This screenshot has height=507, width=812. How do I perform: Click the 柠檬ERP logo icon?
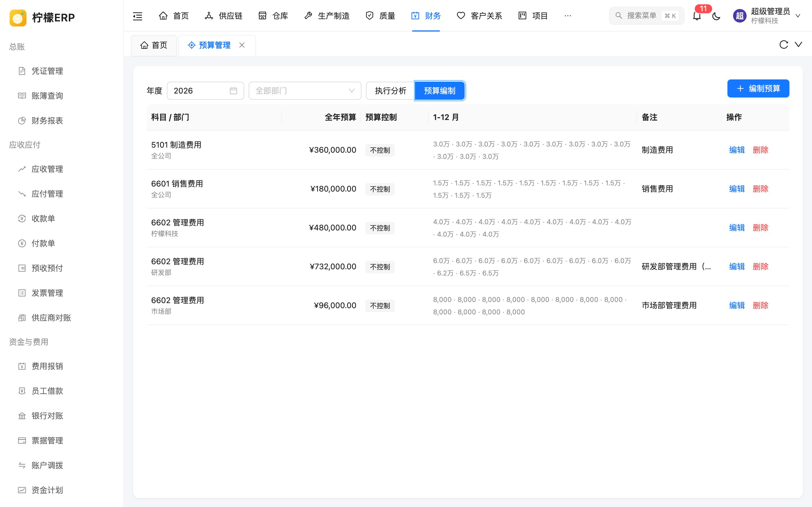click(18, 17)
